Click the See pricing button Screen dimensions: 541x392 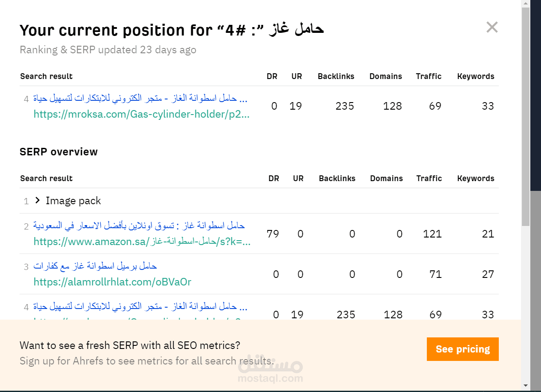click(462, 349)
